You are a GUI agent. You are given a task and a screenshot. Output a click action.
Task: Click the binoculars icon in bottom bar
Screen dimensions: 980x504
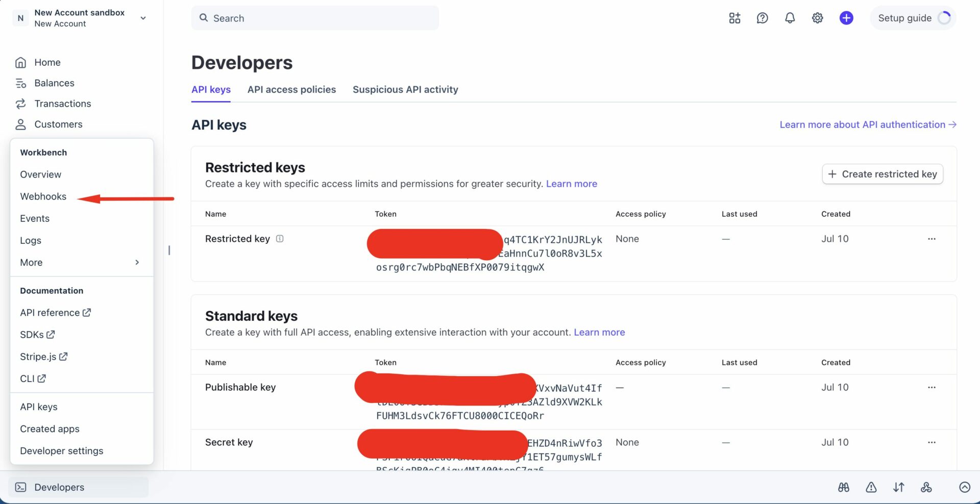pyautogui.click(x=844, y=487)
